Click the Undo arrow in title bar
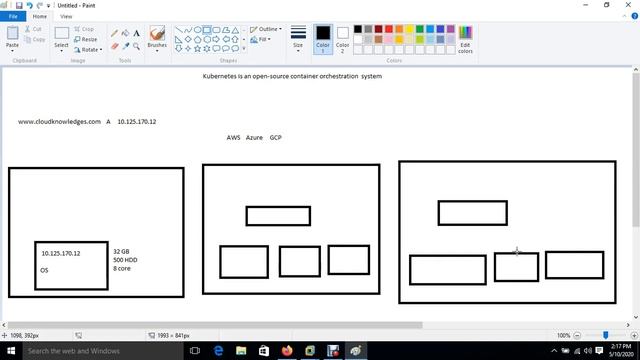The height and width of the screenshot is (360, 640). click(x=29, y=5)
